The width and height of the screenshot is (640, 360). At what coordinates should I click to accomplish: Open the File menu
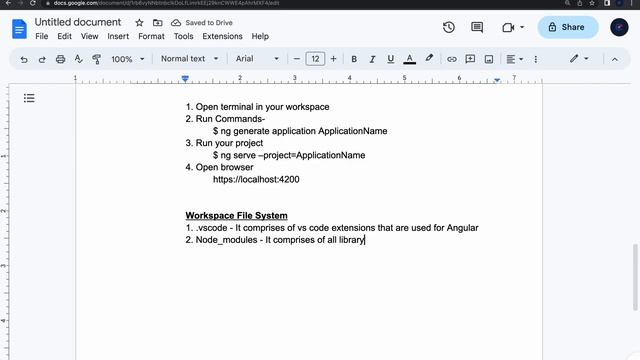[x=42, y=36]
